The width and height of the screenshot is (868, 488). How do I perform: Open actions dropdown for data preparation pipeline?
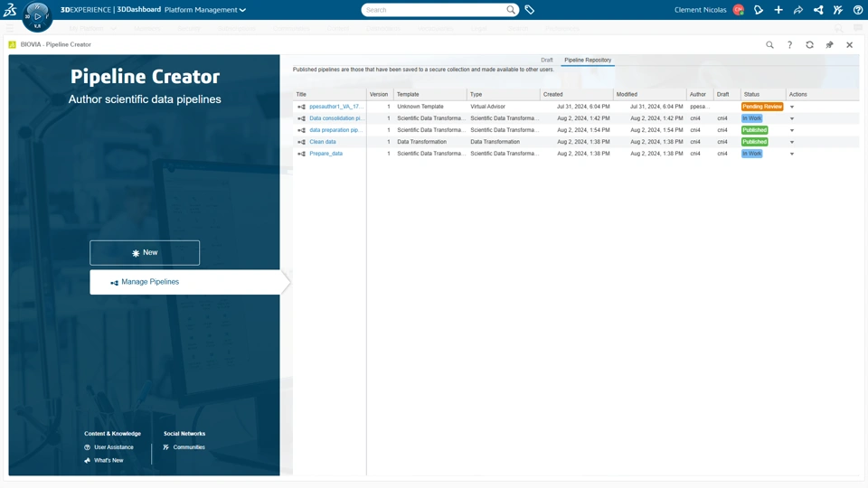pos(792,130)
